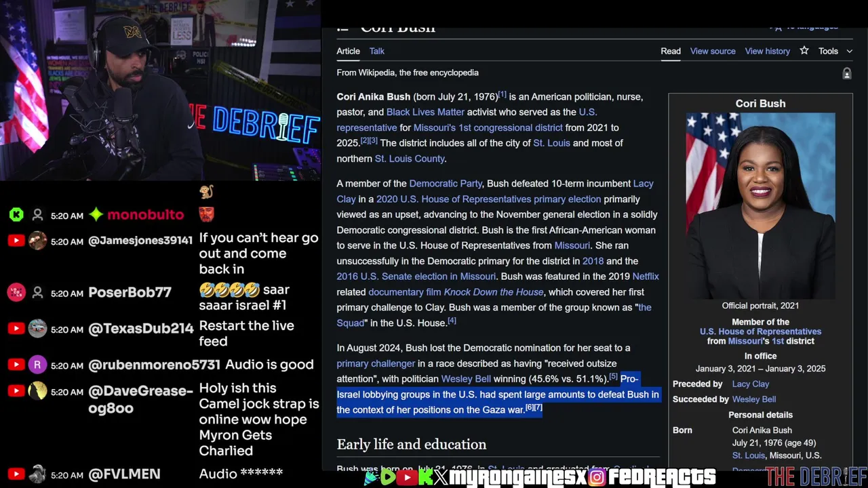Click 'January 3, 2021 – January 3, 2025' term dates
Screen dimensions: 868x488
click(760, 369)
